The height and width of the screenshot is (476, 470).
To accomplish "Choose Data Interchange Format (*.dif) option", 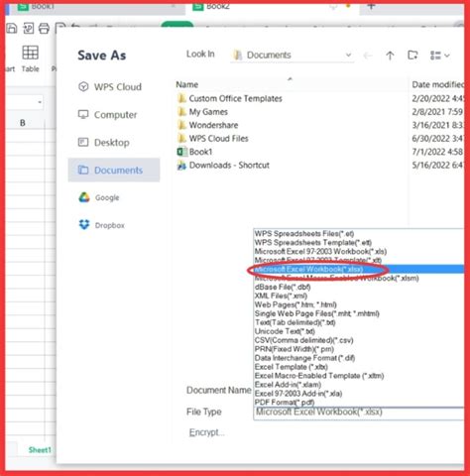I will click(x=359, y=358).
